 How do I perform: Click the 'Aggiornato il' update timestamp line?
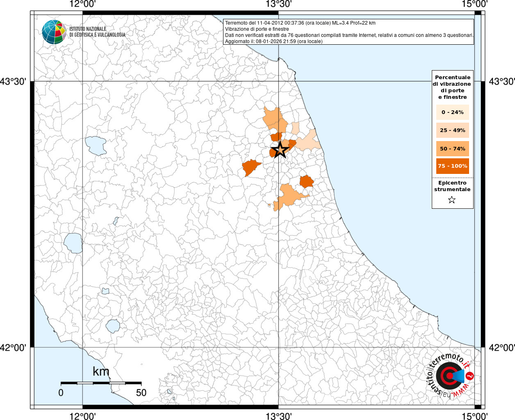click(273, 41)
